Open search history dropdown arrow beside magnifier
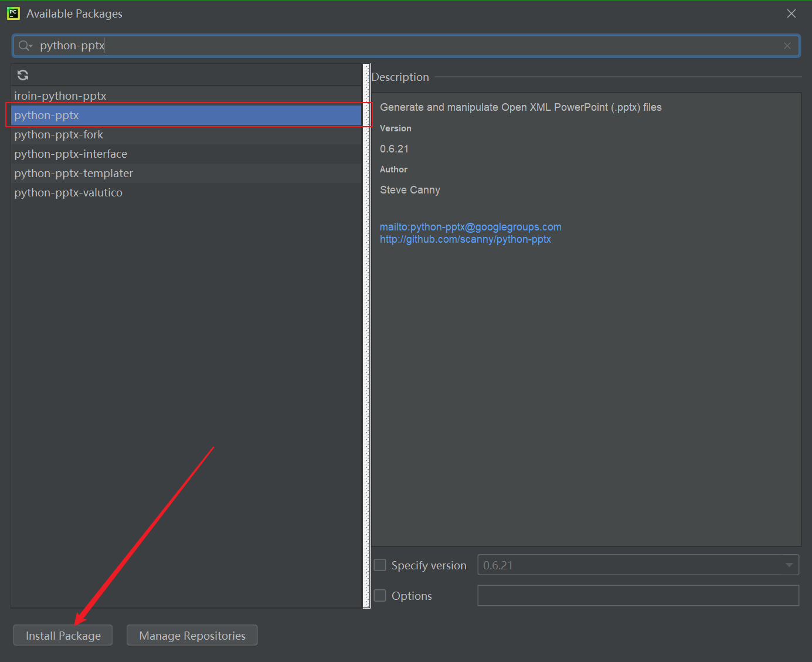 click(30, 46)
